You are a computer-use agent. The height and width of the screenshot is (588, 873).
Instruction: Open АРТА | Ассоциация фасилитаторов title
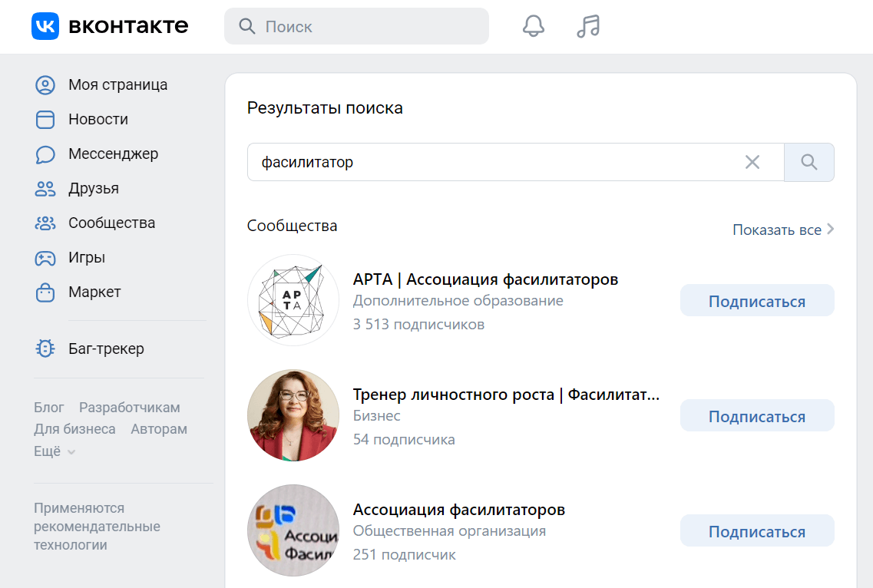(485, 279)
